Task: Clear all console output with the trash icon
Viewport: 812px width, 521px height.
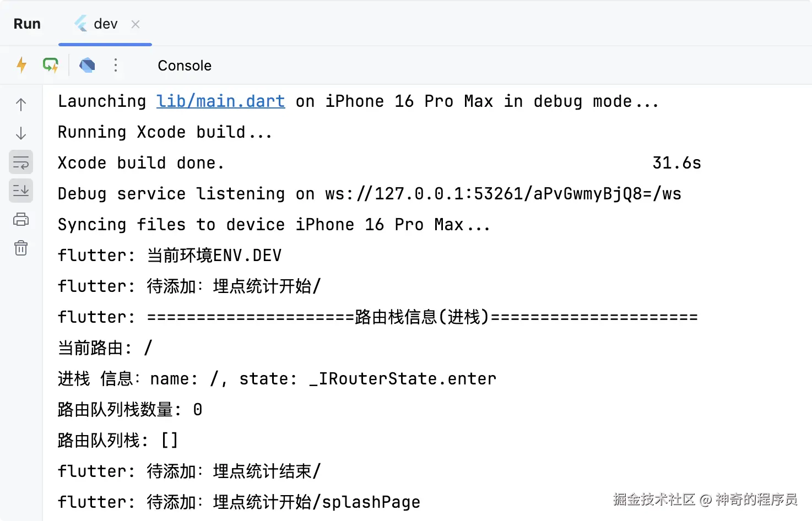Action: [20, 248]
